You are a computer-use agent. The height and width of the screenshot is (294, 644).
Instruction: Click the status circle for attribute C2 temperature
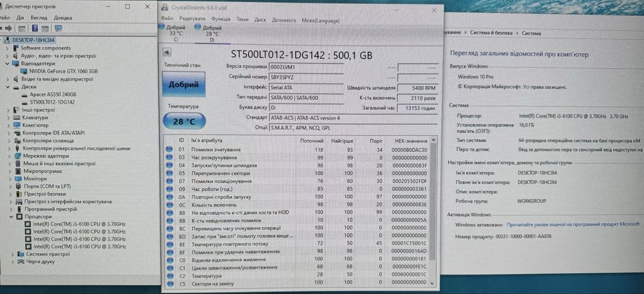click(169, 275)
